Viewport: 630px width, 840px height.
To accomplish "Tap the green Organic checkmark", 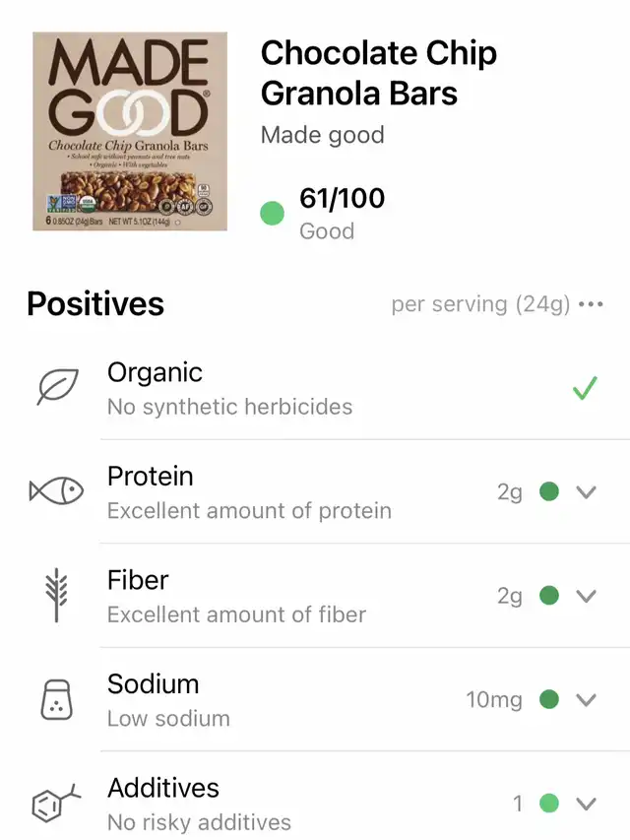I will point(586,389).
